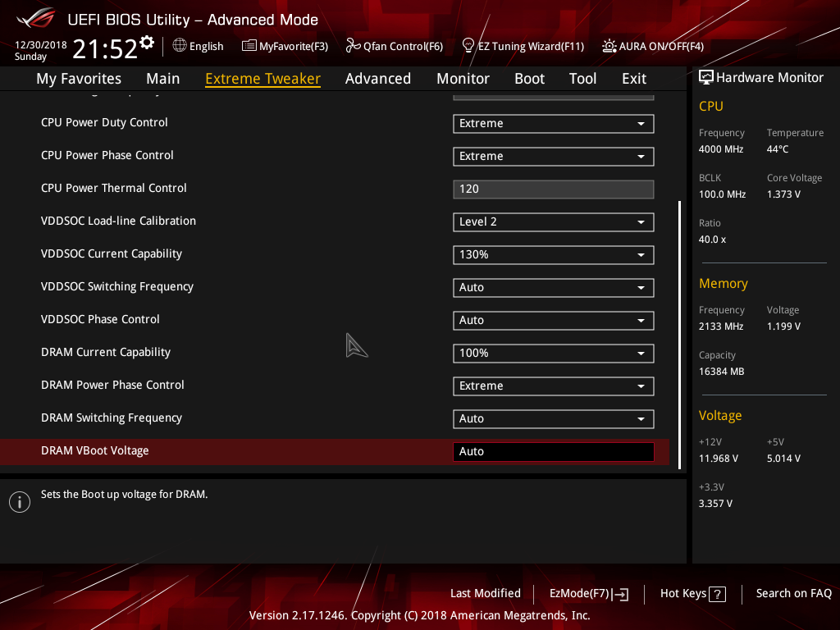This screenshot has height=630, width=840.
Task: Select DRAM Switching Frequency label
Action: tap(112, 418)
